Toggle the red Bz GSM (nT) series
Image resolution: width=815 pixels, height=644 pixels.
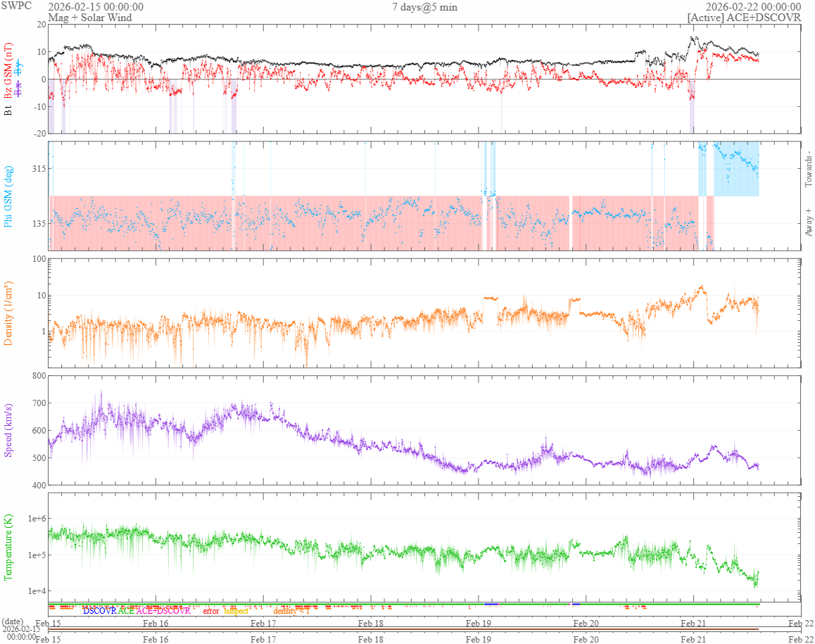[x=8, y=70]
